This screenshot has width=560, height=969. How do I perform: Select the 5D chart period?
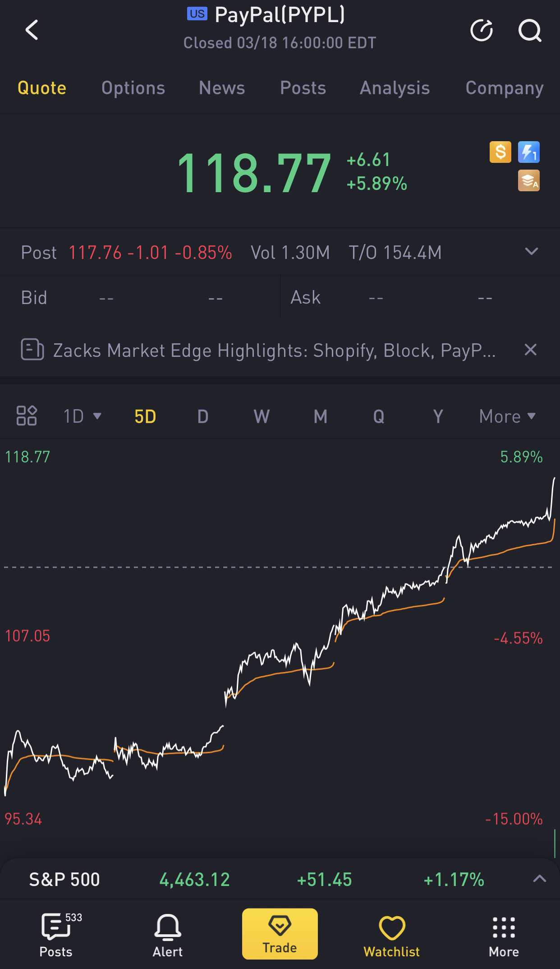(x=145, y=416)
